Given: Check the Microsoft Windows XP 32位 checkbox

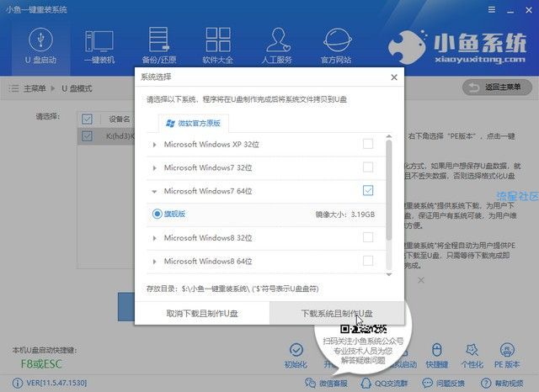Looking at the screenshot, I should pos(368,144).
